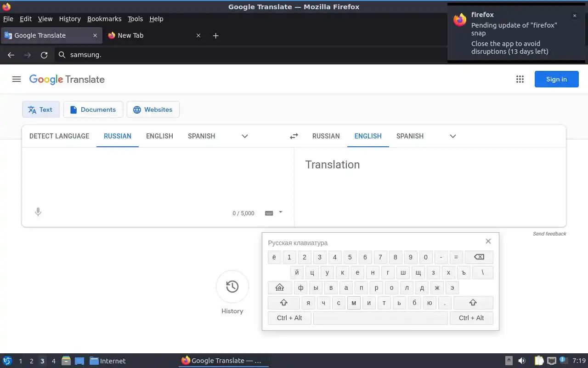Open the network status tray icon
Viewport: 588px width, 368px height.
(x=552, y=361)
